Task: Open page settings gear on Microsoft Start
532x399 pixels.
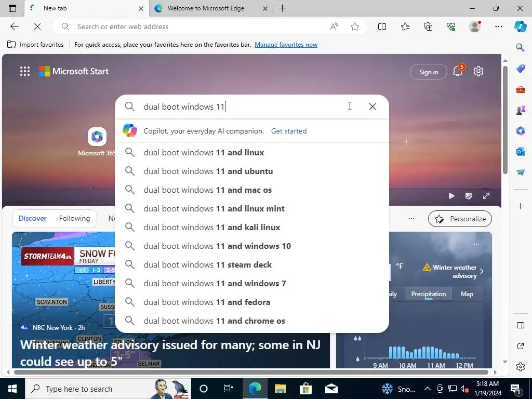Action: (x=478, y=71)
